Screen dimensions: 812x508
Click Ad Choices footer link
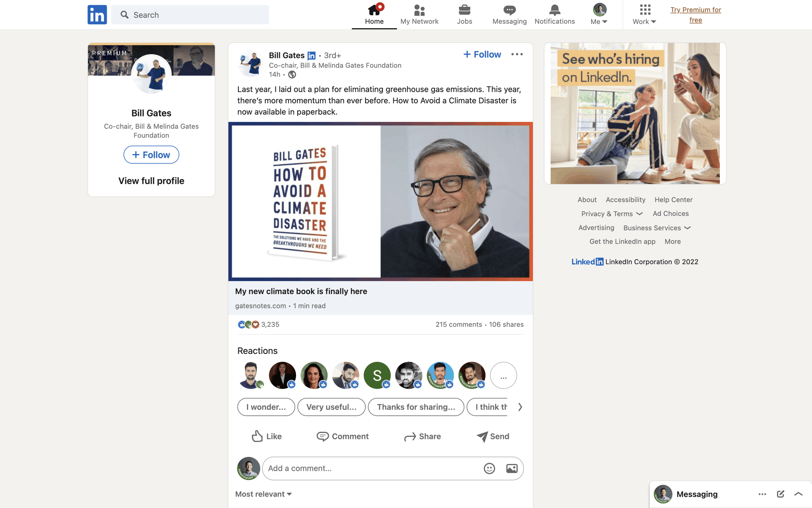[x=670, y=214]
